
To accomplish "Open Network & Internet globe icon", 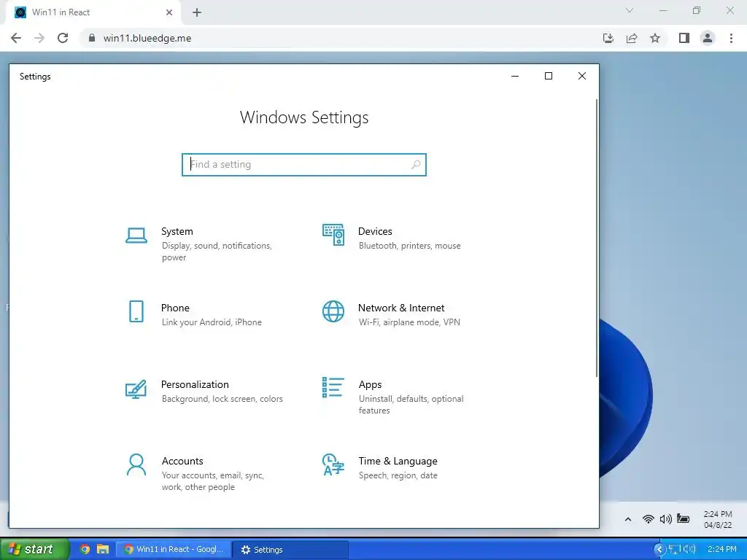I will [x=333, y=311].
